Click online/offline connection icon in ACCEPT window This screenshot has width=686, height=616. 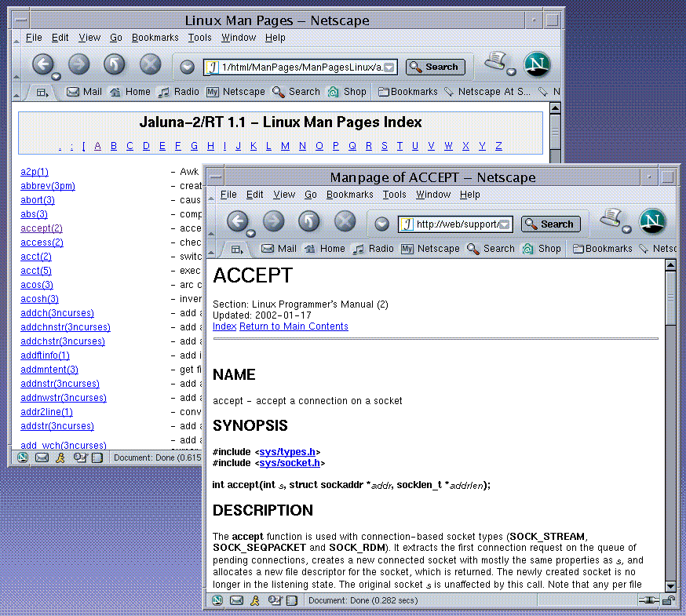pos(648,600)
